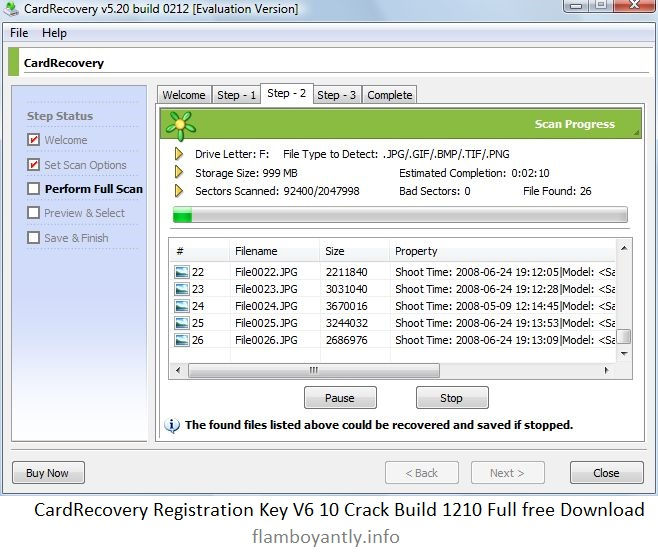658x556 pixels.
Task: Switch to the Step - 3 tab
Action: [337, 95]
